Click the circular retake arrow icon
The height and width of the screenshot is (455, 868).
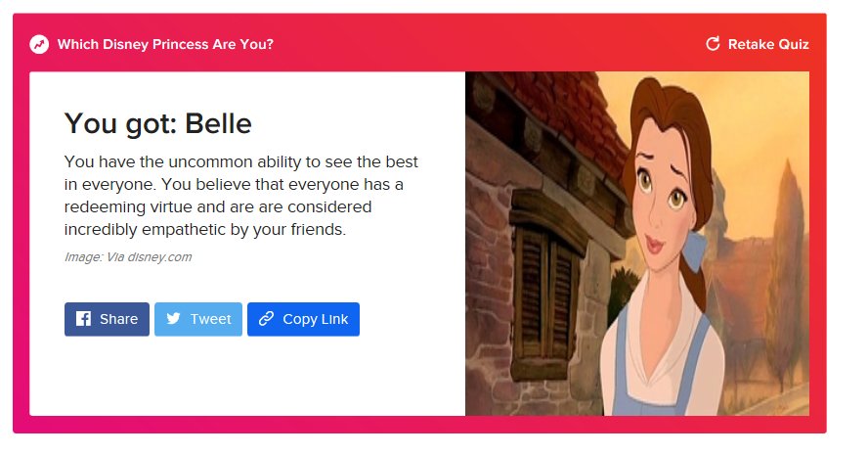pyautogui.click(x=713, y=44)
